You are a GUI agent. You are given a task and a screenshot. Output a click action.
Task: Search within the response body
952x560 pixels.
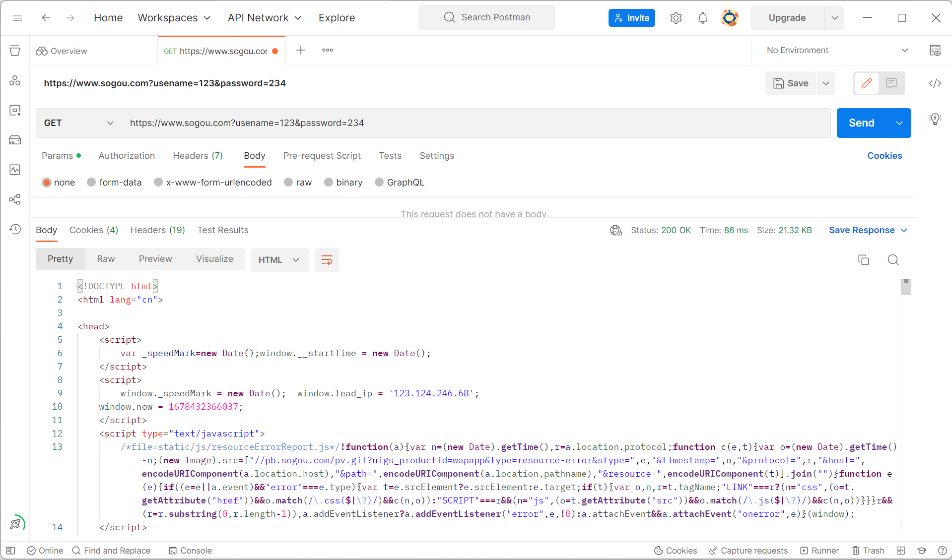[893, 260]
